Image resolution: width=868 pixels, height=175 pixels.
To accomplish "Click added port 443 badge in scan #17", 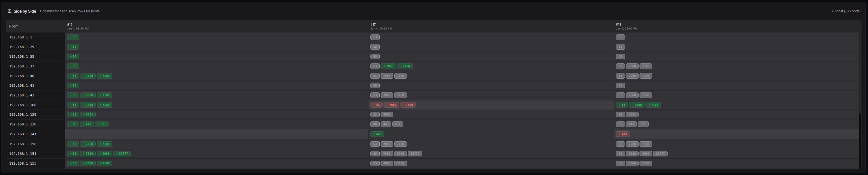I will [x=377, y=134].
